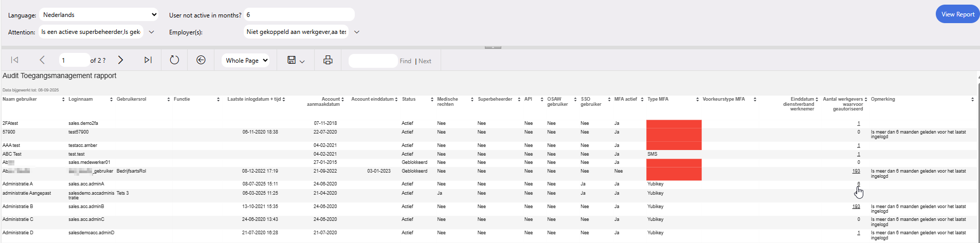This screenshot has width=980, height=243.
Task: Sort by Account einddatum column
Action: click(x=396, y=99)
